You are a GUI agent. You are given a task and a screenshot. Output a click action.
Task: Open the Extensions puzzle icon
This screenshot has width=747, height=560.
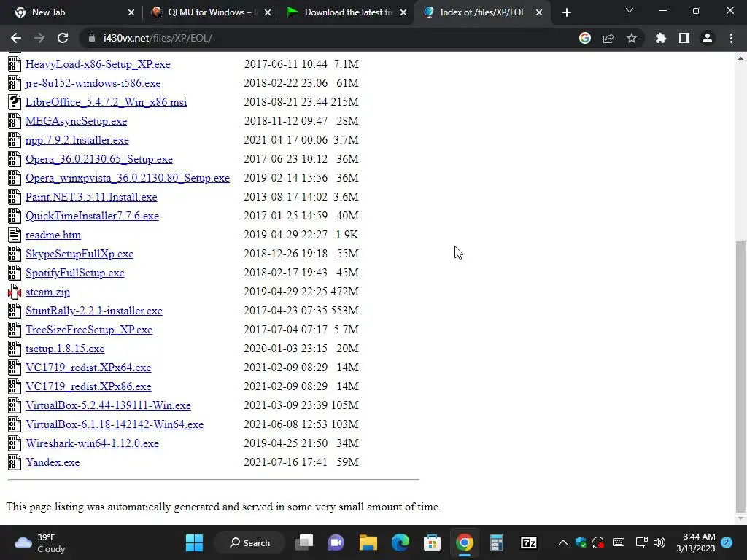(661, 38)
